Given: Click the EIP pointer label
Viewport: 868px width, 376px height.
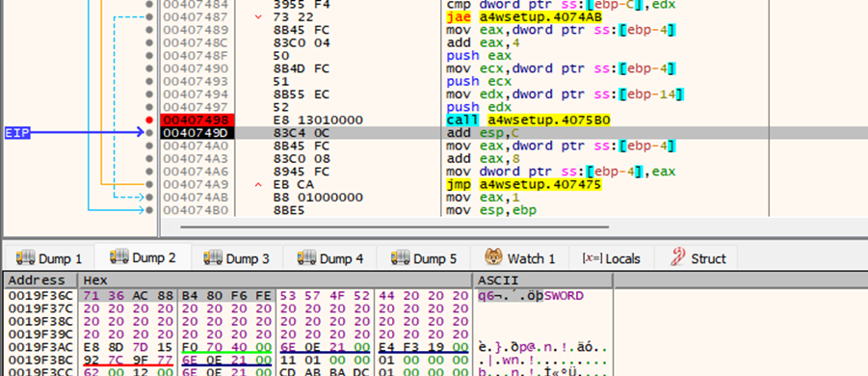Looking at the screenshot, I should pyautogui.click(x=16, y=133).
